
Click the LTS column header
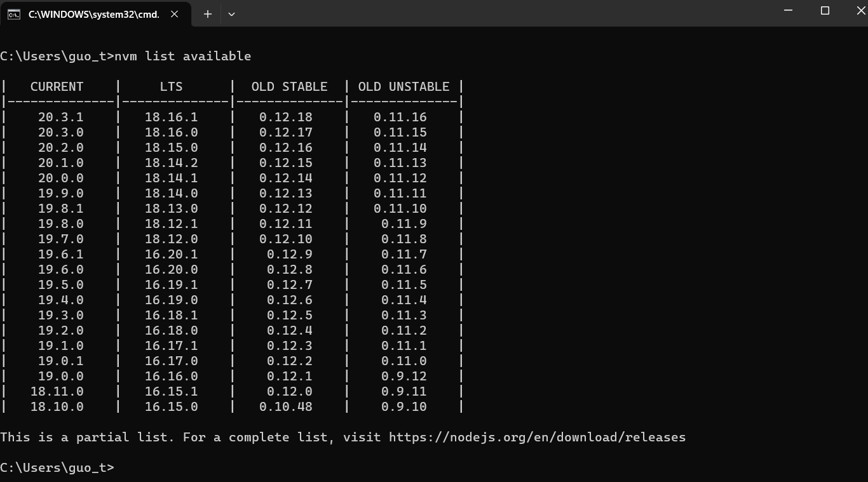(x=171, y=87)
